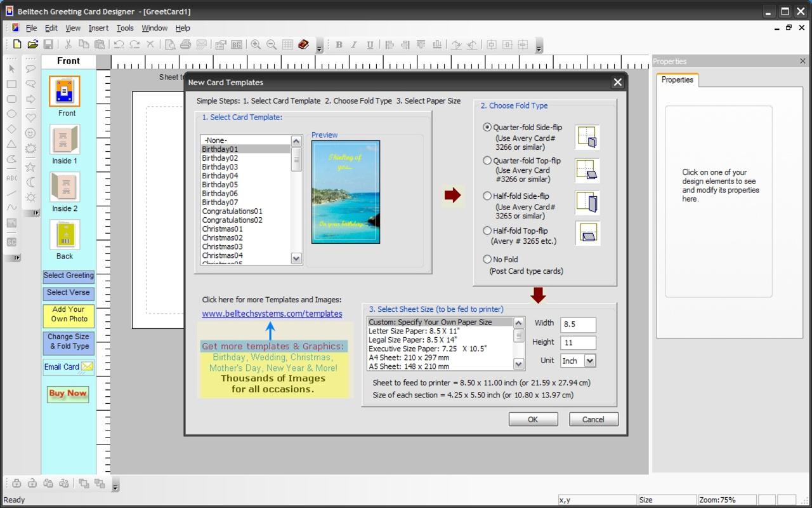
Task: Select Half-fold Side-flip radio button
Action: pos(487,196)
